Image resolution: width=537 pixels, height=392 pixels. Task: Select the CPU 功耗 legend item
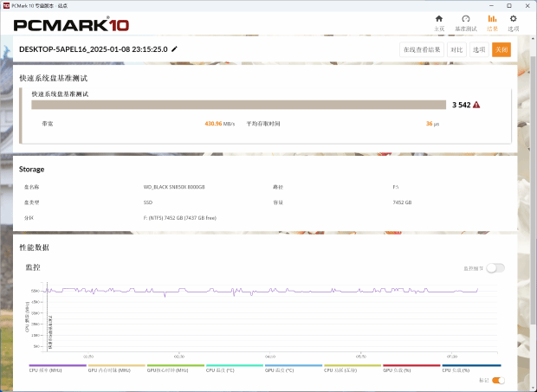pos(353,369)
